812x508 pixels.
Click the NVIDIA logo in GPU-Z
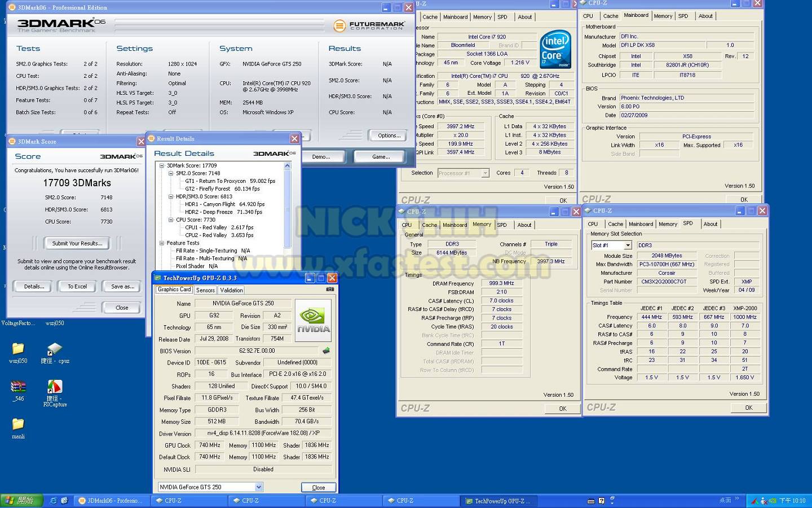click(314, 320)
